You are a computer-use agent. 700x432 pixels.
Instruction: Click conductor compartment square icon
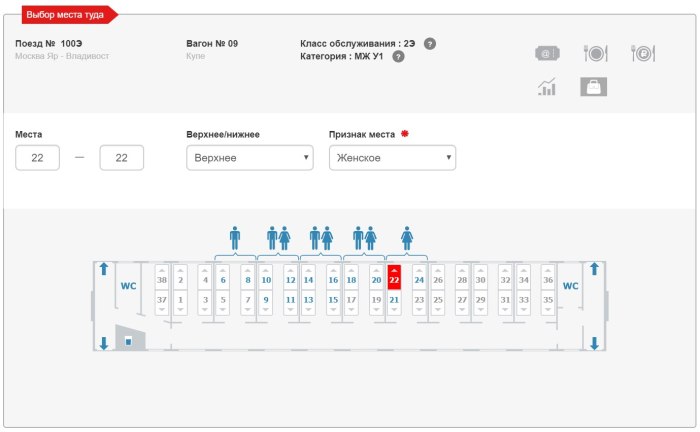click(129, 342)
